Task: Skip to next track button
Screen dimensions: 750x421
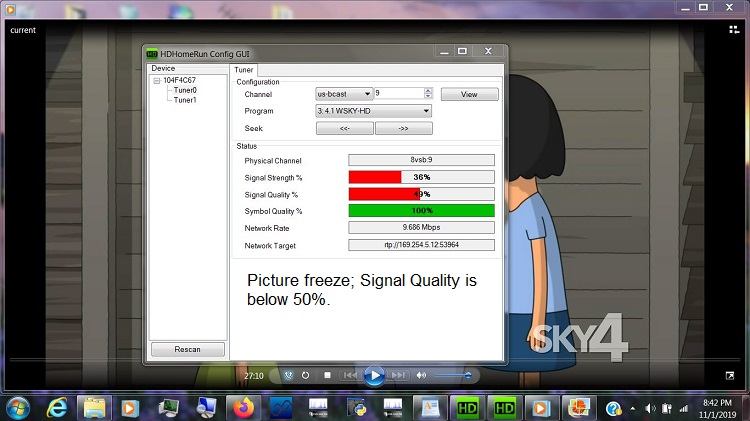Action: click(398, 375)
